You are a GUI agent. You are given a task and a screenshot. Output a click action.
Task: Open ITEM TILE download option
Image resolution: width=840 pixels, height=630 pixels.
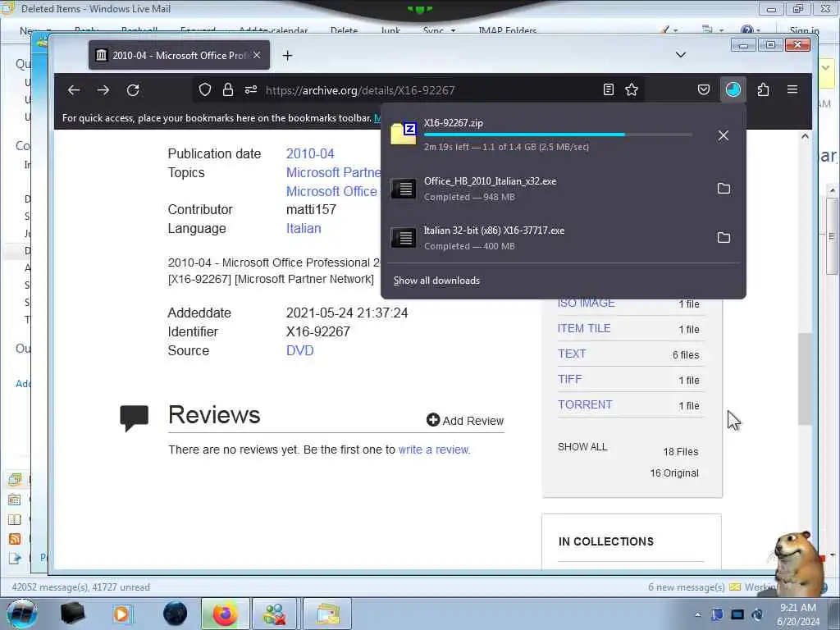coord(584,328)
